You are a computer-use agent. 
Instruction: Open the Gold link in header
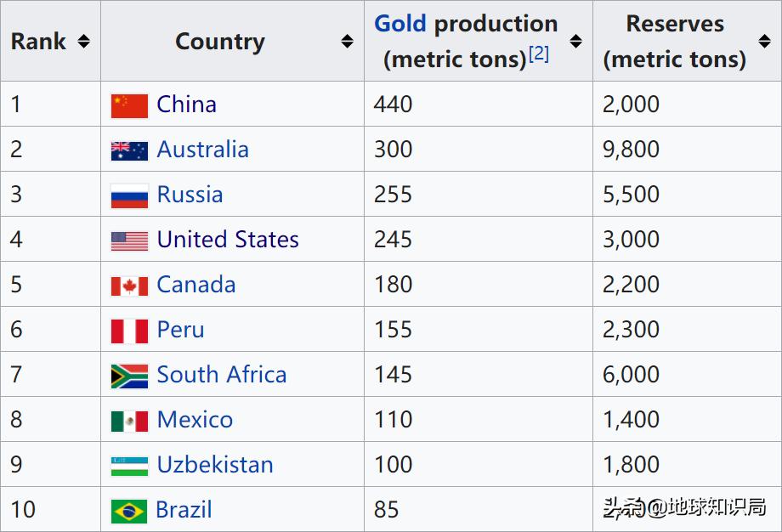tap(400, 24)
